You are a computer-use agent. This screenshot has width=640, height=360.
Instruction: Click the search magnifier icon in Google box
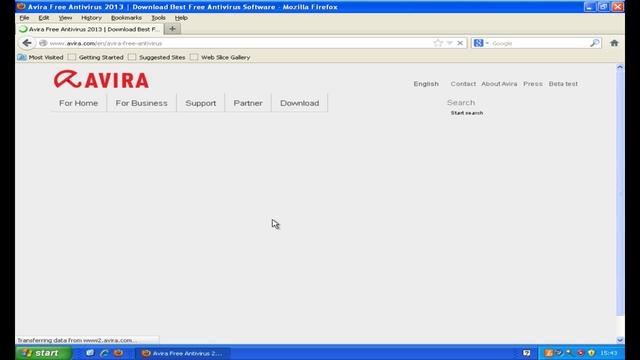[x=595, y=43]
